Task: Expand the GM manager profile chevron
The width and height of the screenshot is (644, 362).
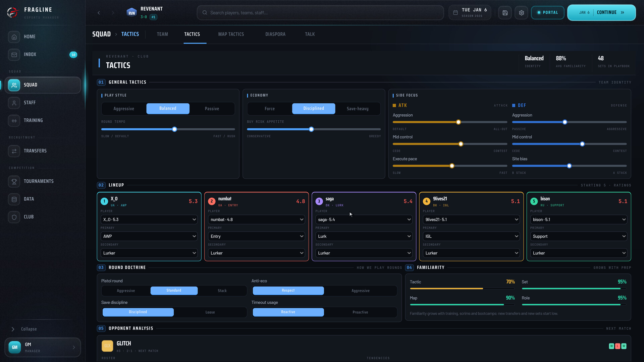Action: [x=74, y=348]
